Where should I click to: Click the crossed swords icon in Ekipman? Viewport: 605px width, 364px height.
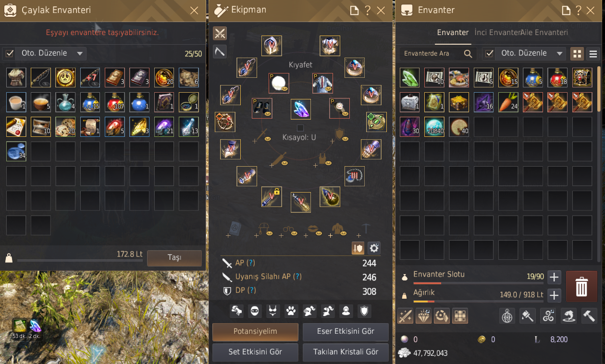tap(220, 33)
